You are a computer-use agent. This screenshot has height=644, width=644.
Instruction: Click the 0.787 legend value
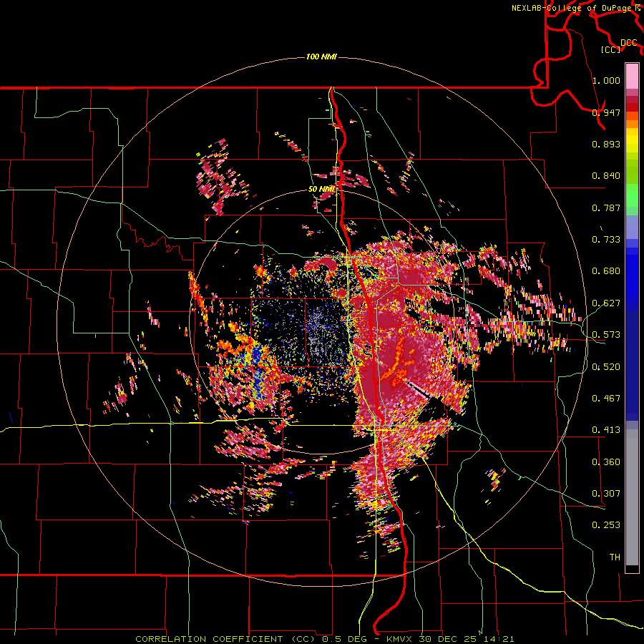606,208
